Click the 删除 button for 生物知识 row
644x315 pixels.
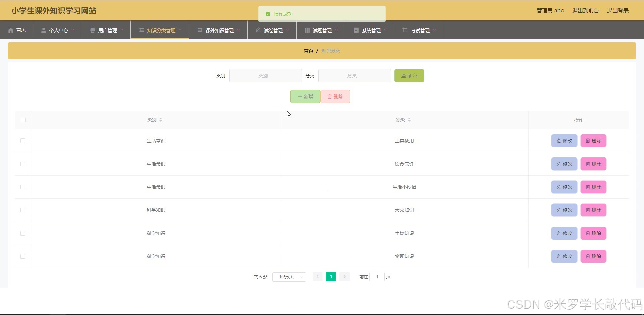coord(594,233)
